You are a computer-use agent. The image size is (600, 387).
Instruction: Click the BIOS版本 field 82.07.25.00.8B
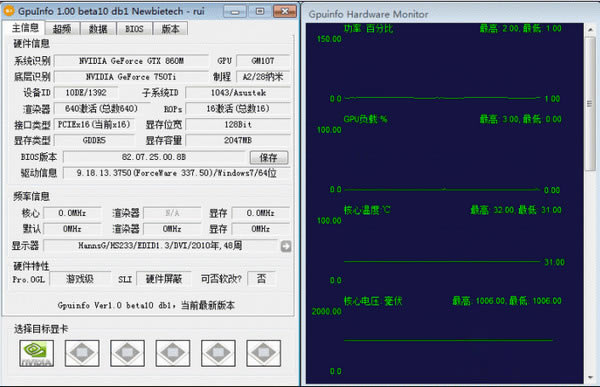pos(154,157)
